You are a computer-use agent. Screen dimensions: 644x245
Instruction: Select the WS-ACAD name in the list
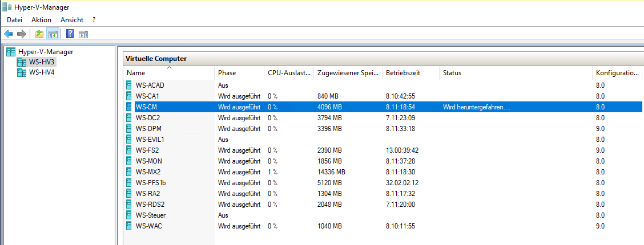point(150,85)
